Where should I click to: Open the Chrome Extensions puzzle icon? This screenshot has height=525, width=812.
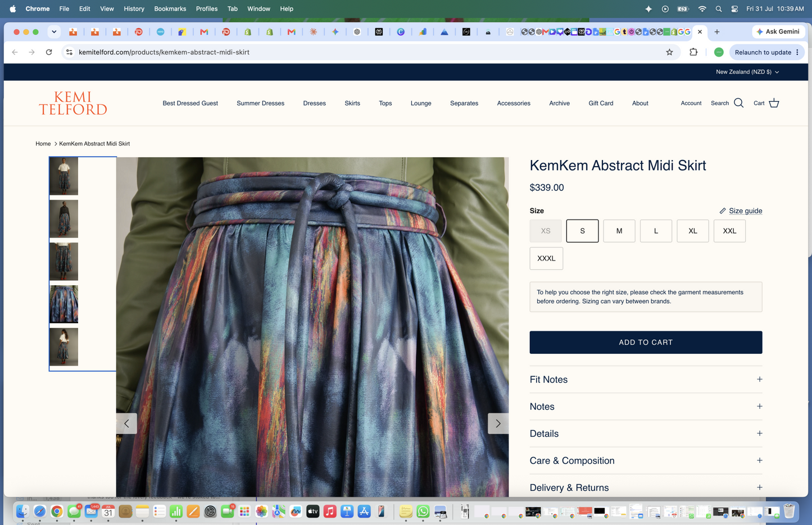[693, 52]
